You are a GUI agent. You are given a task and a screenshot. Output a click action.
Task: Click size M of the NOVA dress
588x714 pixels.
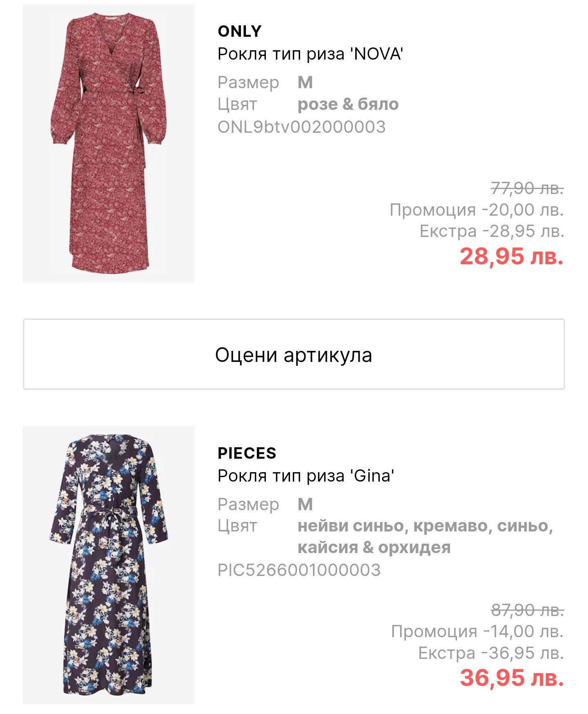click(x=305, y=83)
